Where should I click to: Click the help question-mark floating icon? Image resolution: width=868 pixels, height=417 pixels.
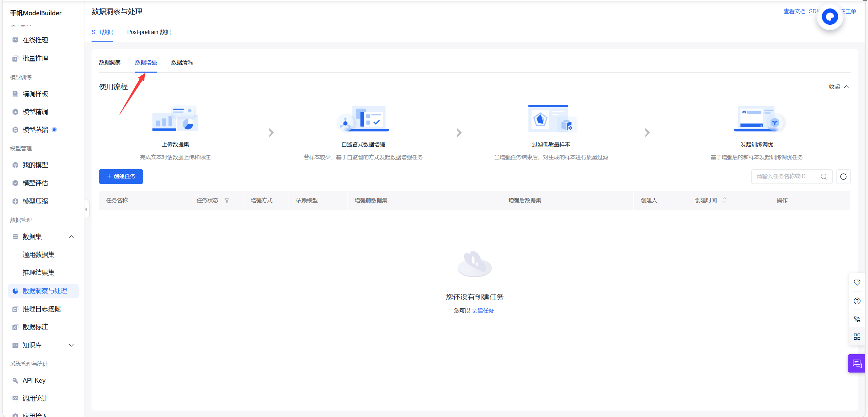[x=857, y=301]
